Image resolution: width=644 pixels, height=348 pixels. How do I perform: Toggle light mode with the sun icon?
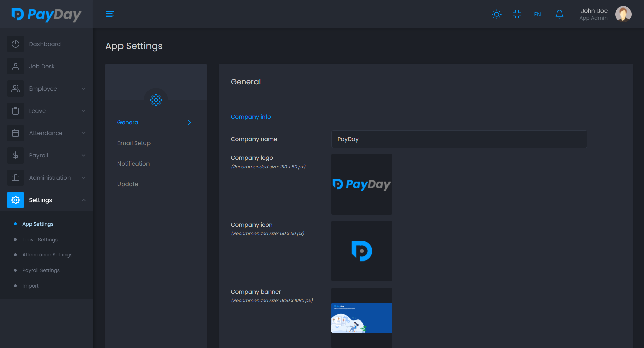pyautogui.click(x=497, y=14)
